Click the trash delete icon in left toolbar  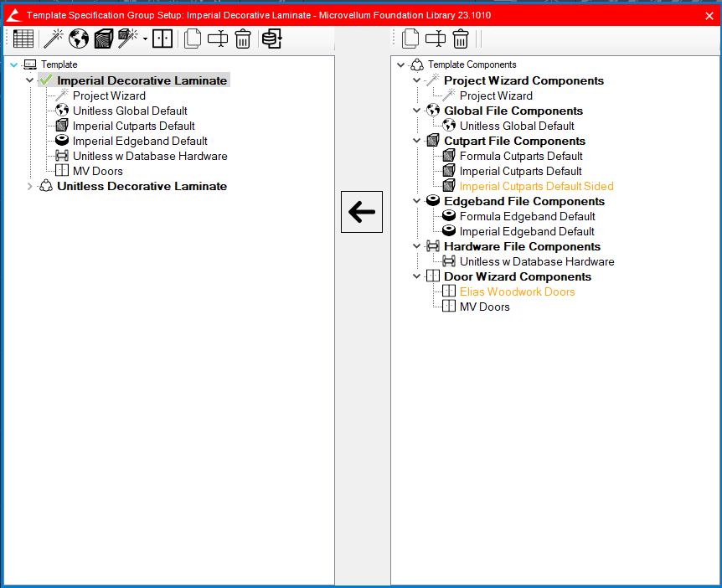click(x=243, y=39)
